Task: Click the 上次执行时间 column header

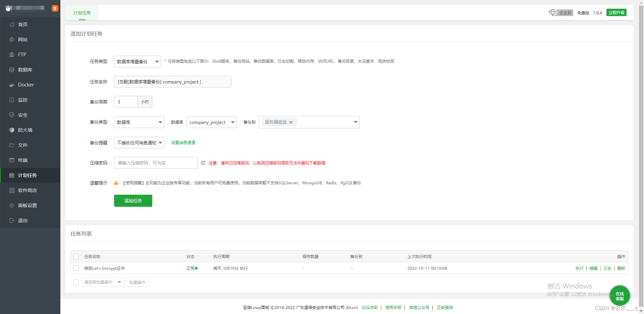Action: coord(419,256)
